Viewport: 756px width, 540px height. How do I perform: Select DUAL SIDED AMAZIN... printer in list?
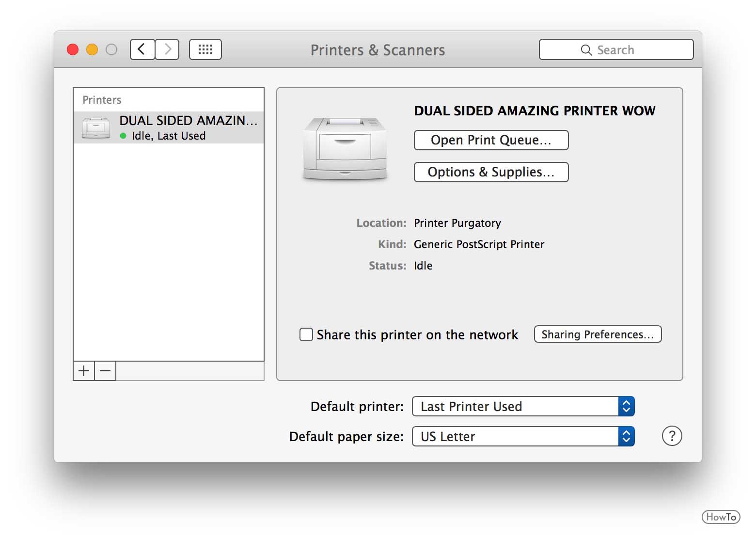[169, 127]
